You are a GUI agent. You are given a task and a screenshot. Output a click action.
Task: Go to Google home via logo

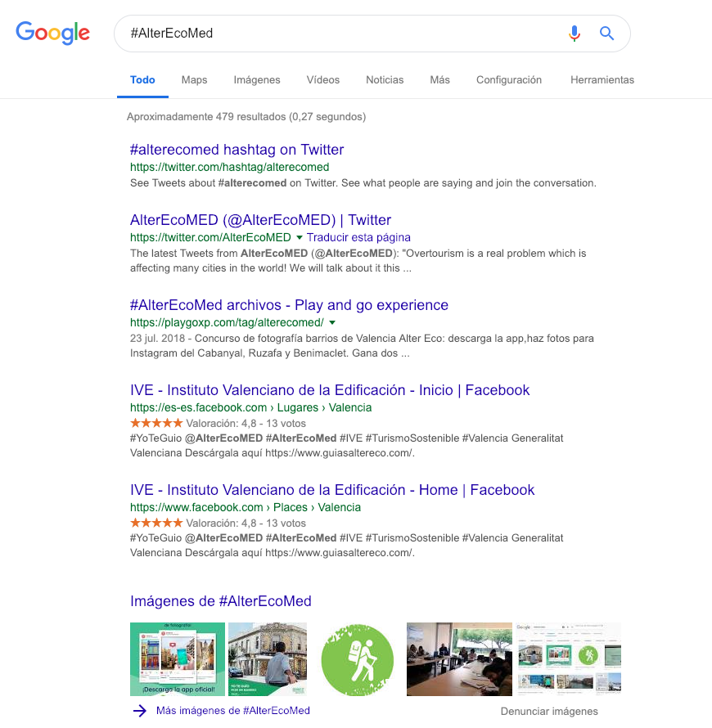(x=52, y=33)
